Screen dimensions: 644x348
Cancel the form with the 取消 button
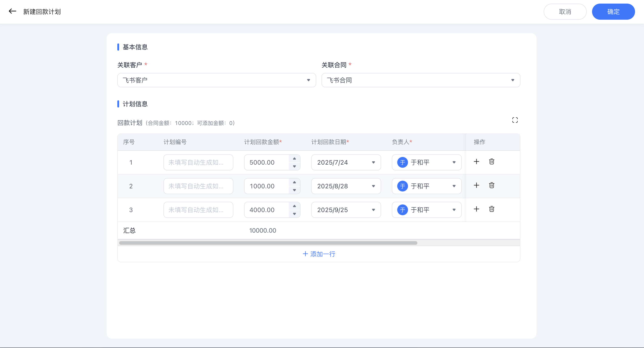tap(565, 11)
